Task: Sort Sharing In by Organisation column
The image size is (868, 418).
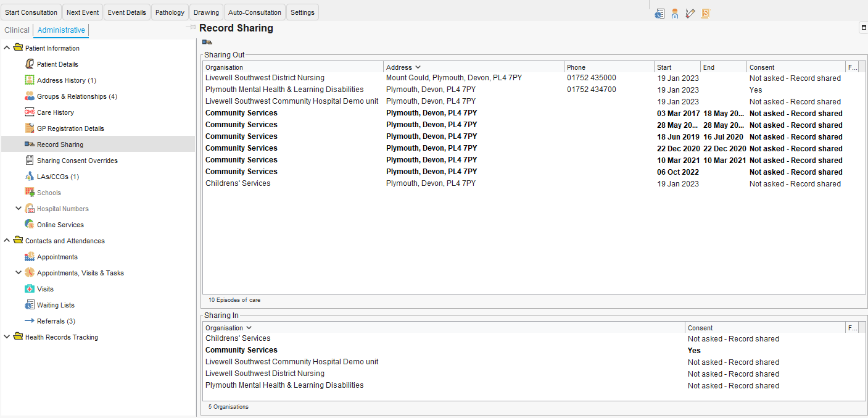Action: (444, 328)
